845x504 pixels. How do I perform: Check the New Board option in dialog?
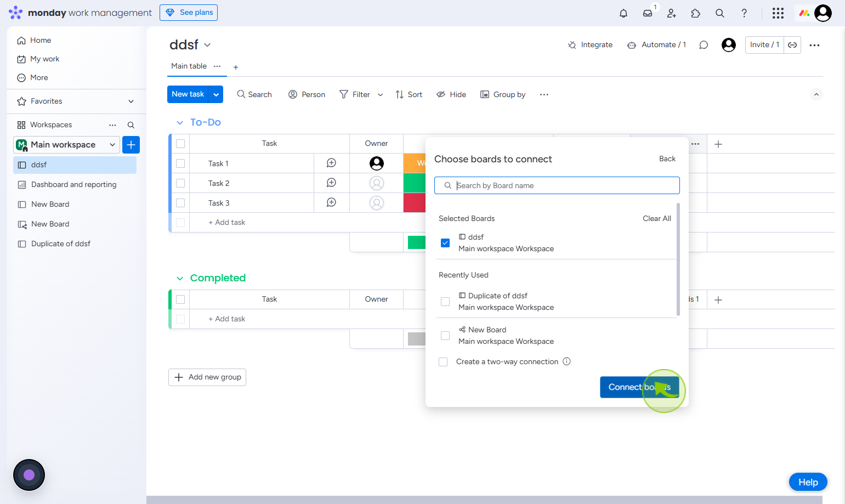(445, 336)
